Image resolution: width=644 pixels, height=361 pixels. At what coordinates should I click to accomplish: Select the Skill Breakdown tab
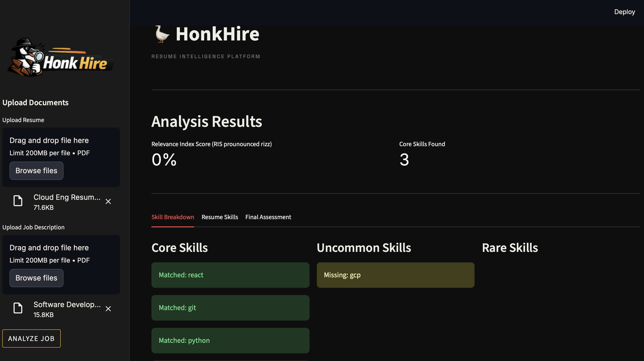click(173, 217)
